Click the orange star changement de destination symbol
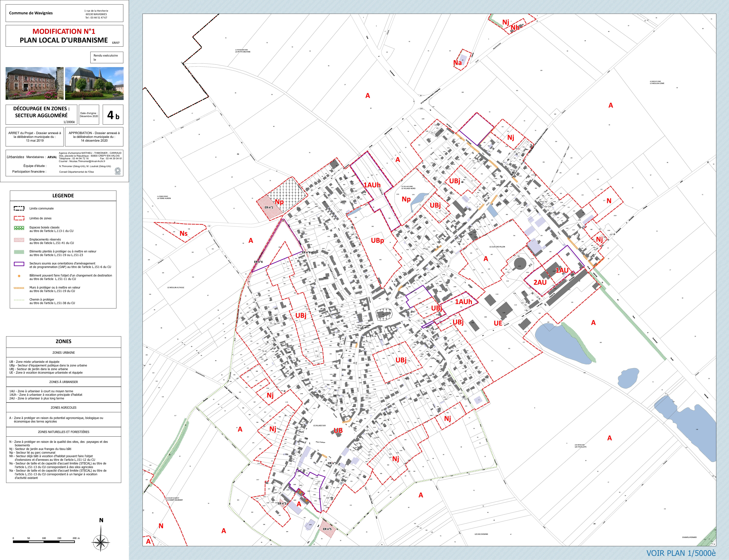The image size is (729, 560). coord(19,276)
